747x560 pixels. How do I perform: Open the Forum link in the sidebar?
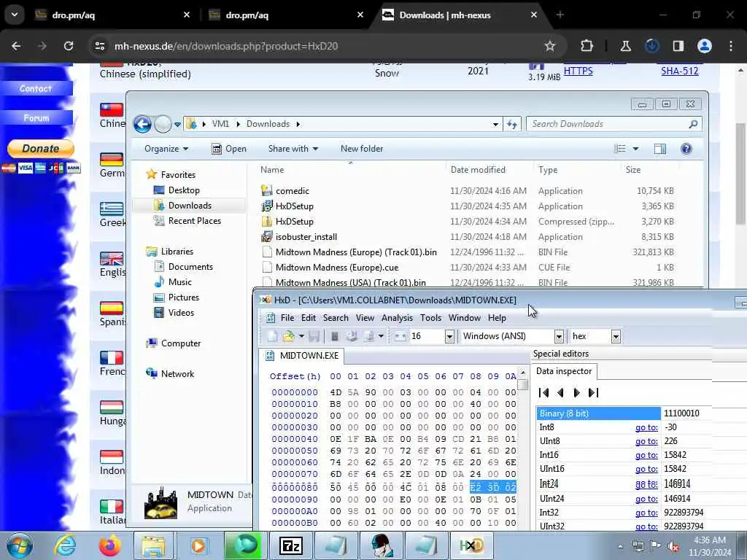pos(36,117)
